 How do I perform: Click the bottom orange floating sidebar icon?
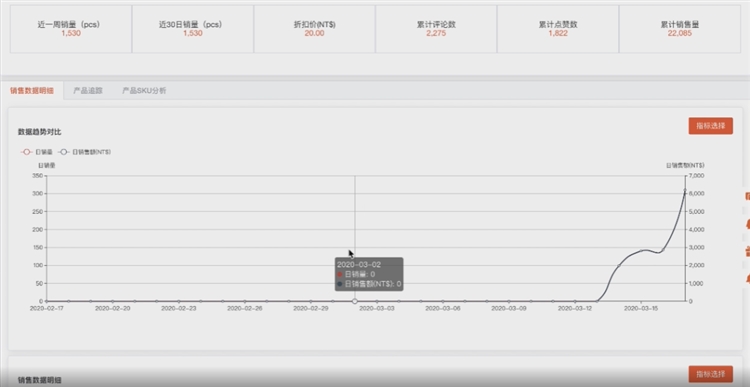coord(747,278)
